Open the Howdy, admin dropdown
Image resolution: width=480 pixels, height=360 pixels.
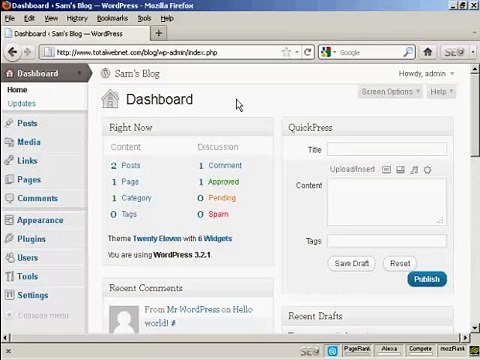426,73
